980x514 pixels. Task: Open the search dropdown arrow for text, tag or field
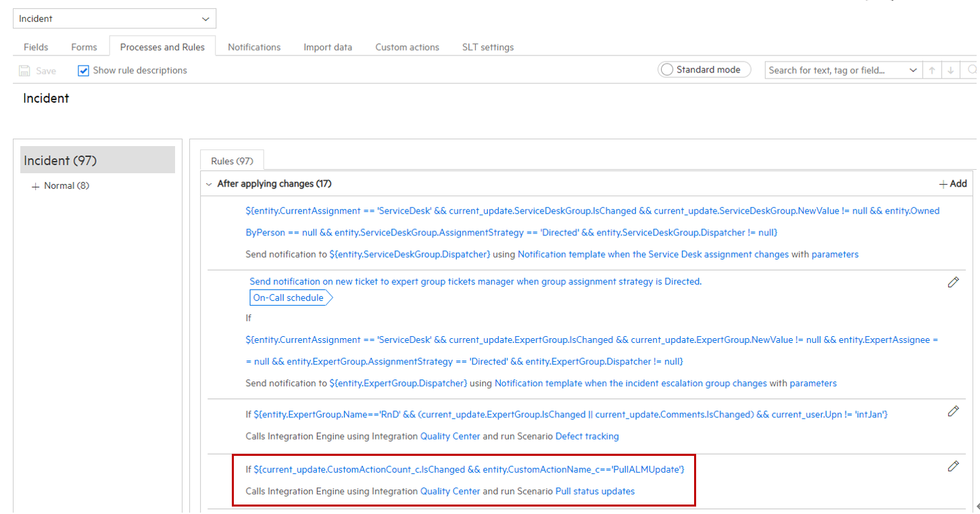[x=914, y=70]
